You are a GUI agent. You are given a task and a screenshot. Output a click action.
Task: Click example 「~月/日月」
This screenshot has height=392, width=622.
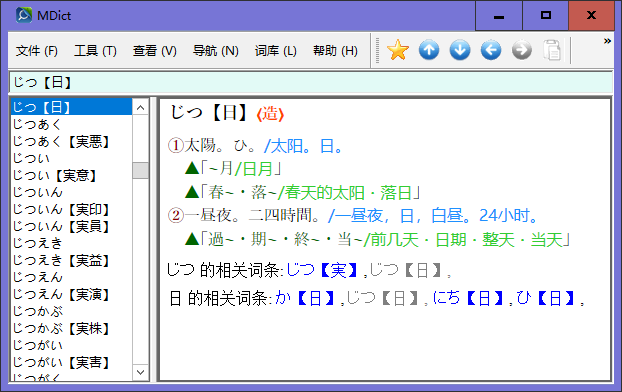tap(241, 169)
